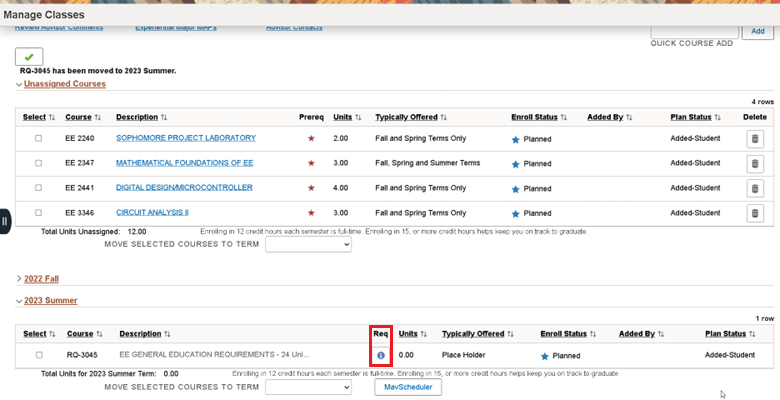780x400 pixels.
Task: Sort Unassigned table by Course column
Action: click(84, 117)
